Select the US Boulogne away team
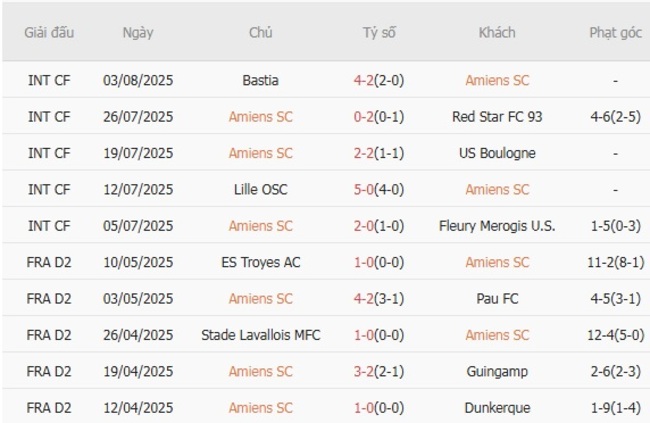 [497, 153]
